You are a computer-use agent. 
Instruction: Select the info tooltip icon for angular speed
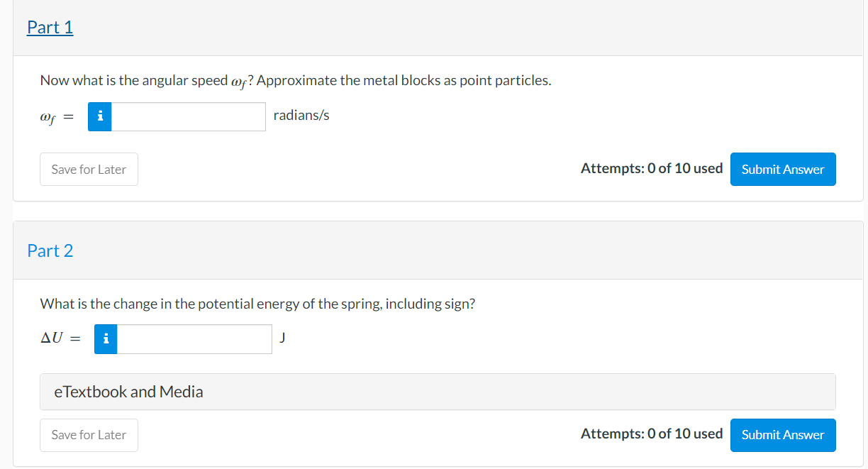99,116
